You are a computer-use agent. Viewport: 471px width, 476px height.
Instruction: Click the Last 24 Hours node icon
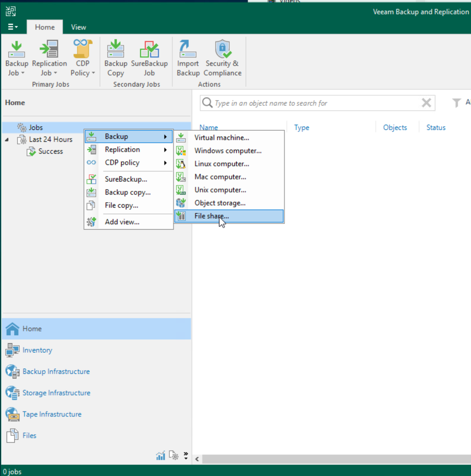22,139
